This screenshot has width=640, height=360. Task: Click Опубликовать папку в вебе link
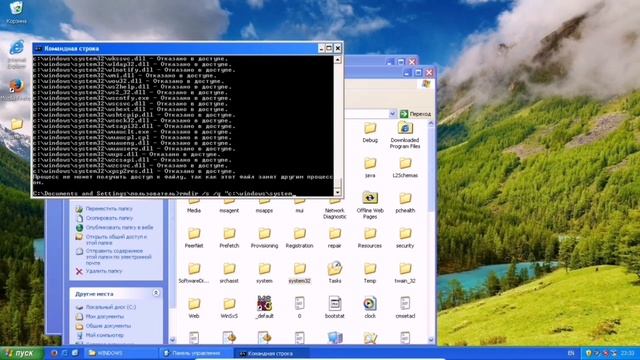[x=119, y=227]
